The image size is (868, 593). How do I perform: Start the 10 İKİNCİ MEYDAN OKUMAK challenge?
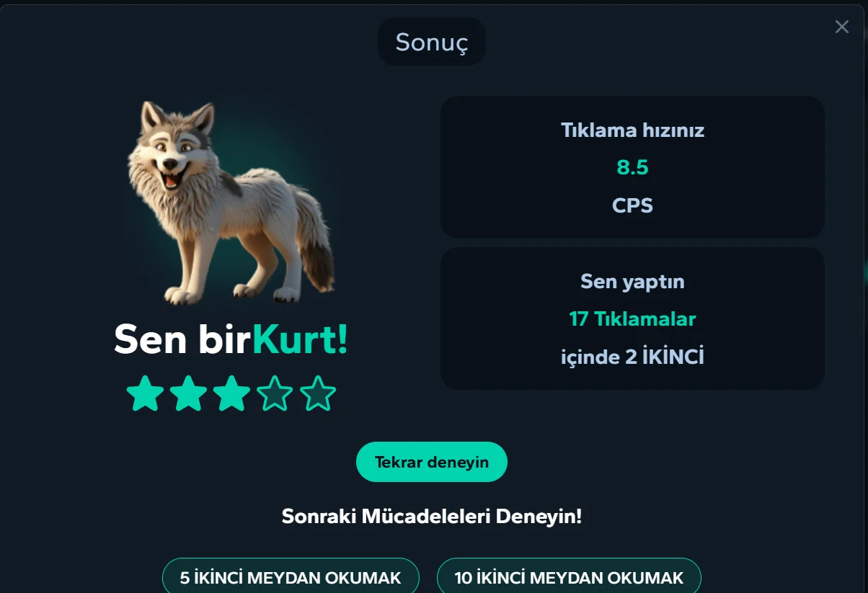(569, 577)
